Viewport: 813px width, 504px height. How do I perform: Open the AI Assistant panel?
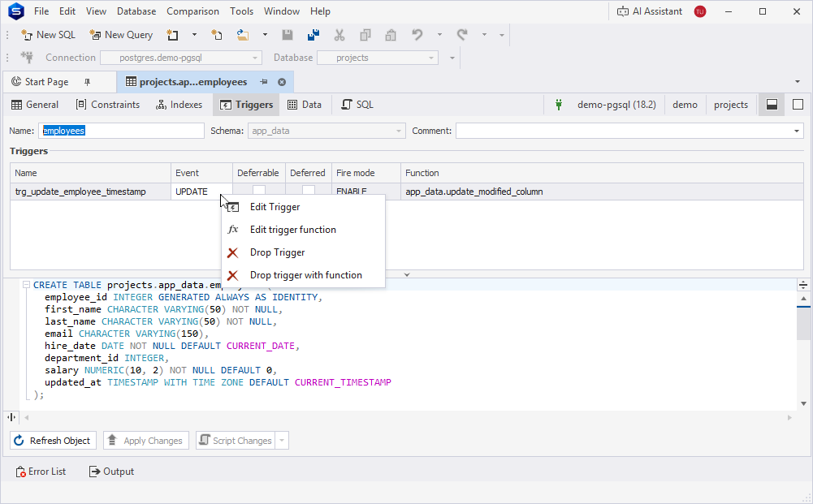(x=649, y=11)
